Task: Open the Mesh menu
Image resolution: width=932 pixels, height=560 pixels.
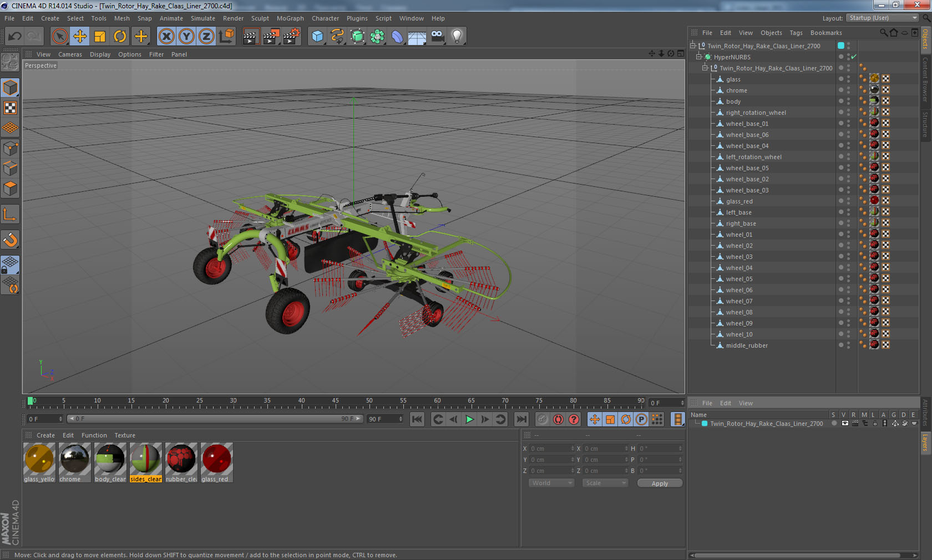Action: 121,18
